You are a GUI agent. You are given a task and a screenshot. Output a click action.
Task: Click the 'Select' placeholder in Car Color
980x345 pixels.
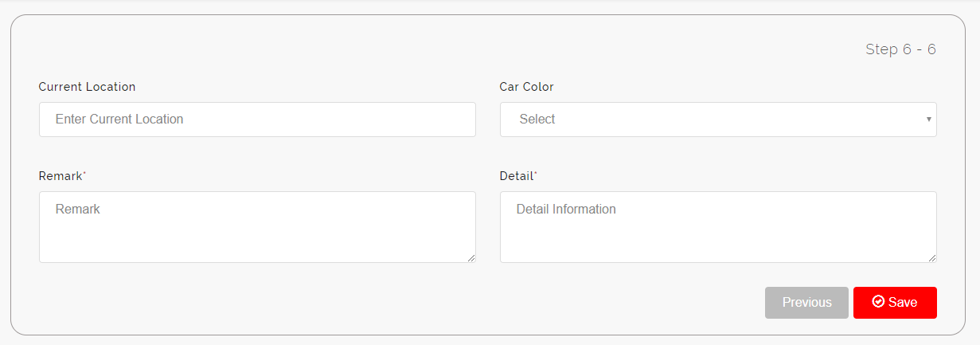coord(537,120)
